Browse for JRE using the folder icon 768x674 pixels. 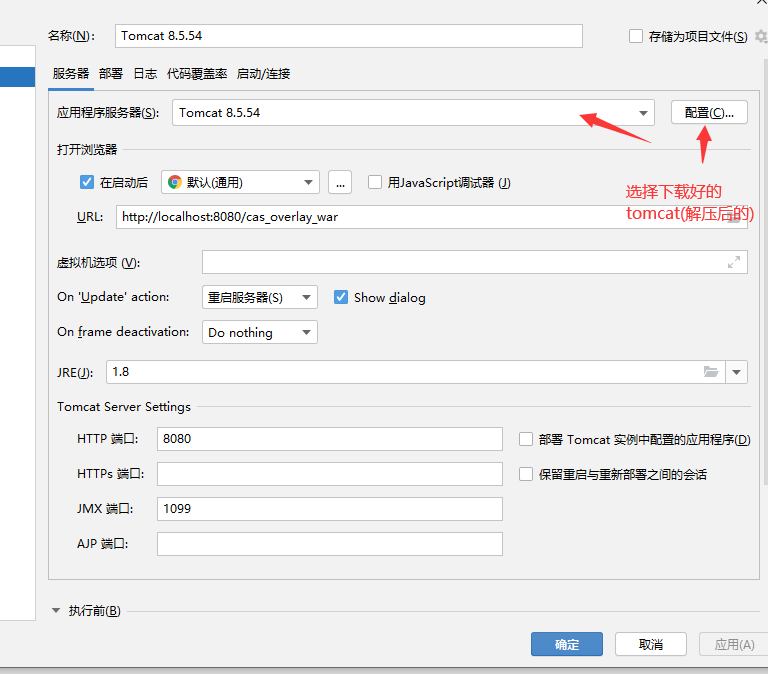click(x=711, y=372)
